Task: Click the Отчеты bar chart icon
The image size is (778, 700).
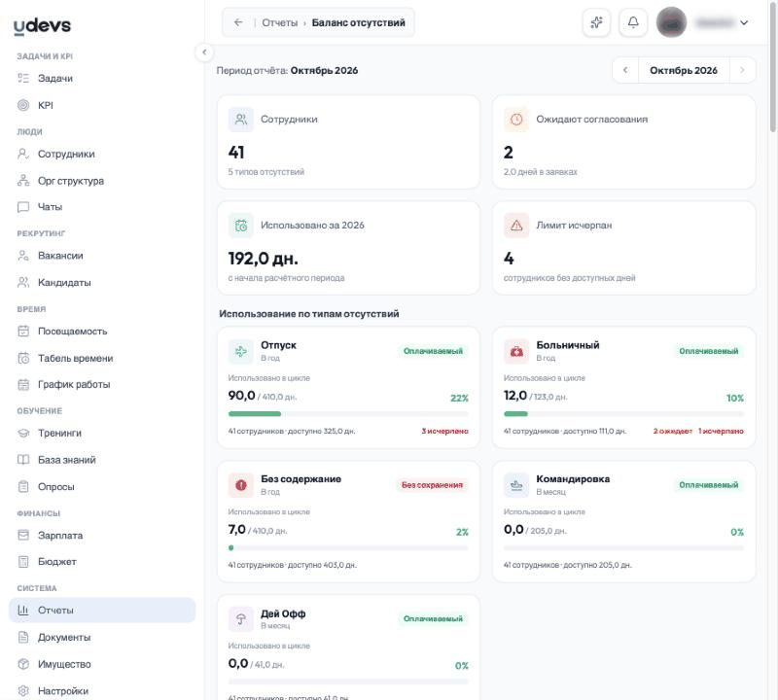Action: pyautogui.click(x=23, y=611)
